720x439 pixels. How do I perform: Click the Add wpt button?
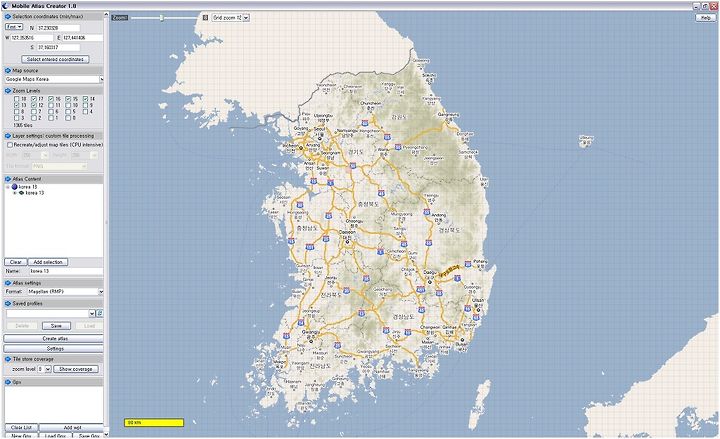(71, 428)
